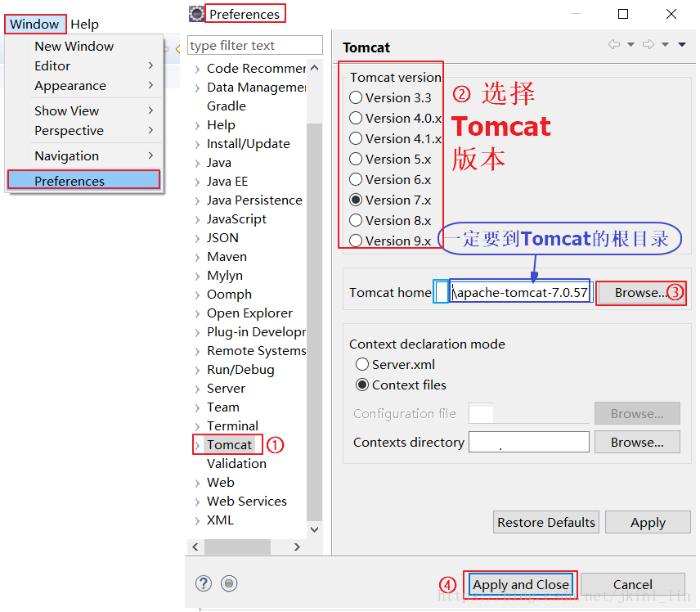Choose Context files declaration mode
Image resolution: width=700 pixels, height=612 pixels.
click(362, 385)
